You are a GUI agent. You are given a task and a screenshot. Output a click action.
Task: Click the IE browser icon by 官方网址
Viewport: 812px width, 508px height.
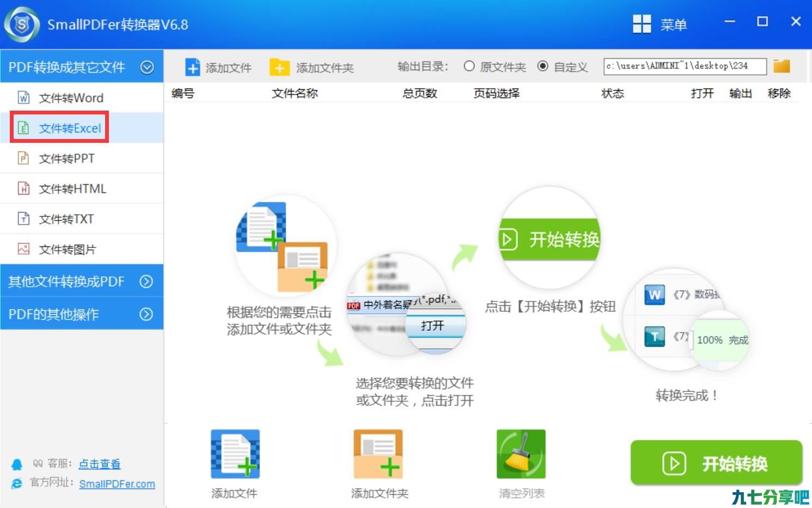coord(17,483)
